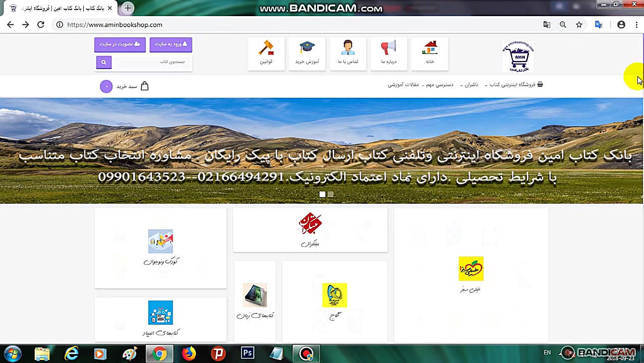Click the Register (عضویت در سایت) button
Image resolution: width=644 pixels, height=363 pixels.
[x=120, y=44]
